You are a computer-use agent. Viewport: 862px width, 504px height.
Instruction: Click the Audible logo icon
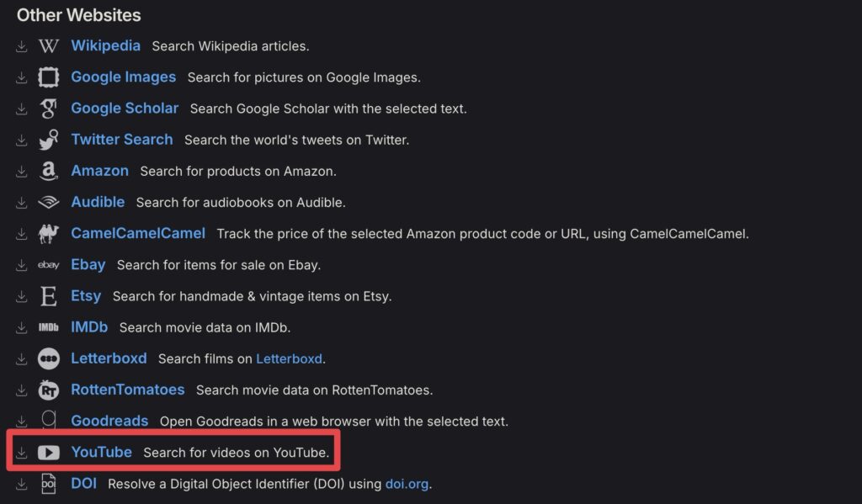coord(49,202)
